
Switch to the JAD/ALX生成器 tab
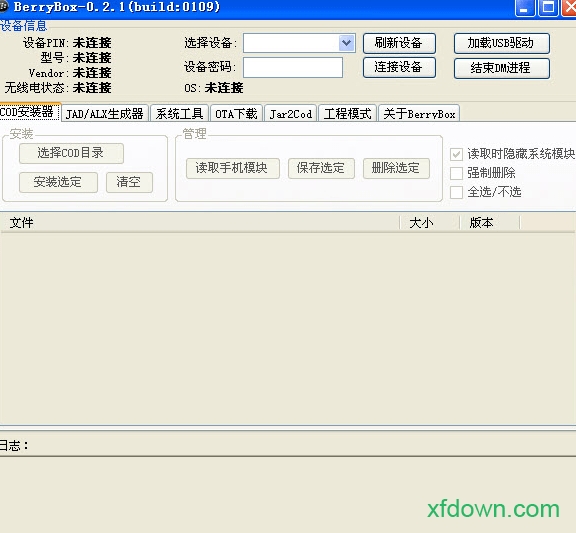coord(105,114)
